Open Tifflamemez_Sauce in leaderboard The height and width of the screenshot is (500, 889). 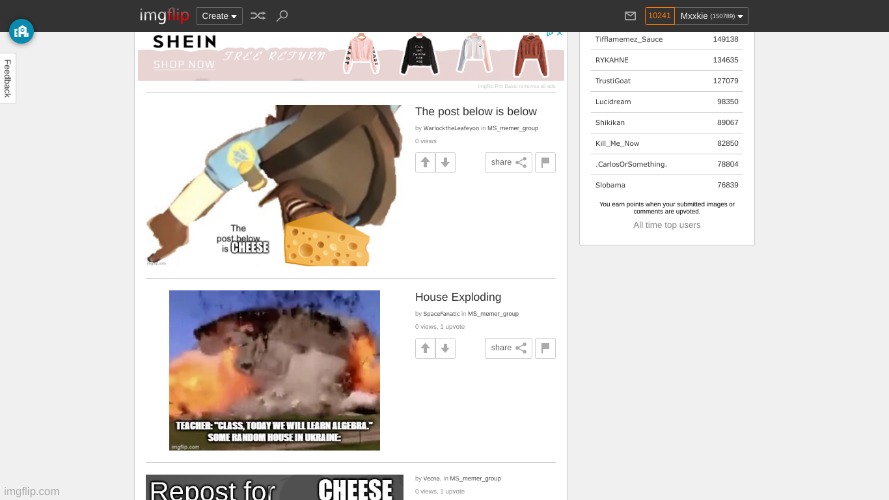[x=629, y=39]
